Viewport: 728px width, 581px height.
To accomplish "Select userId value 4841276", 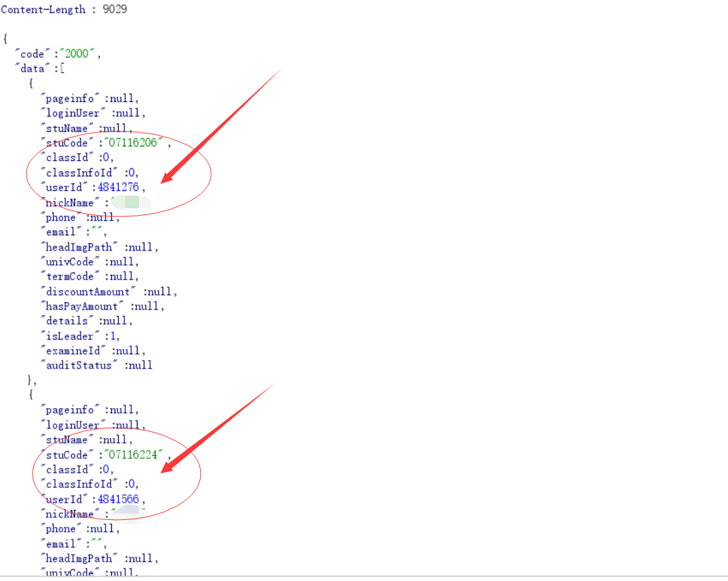I will point(118,187).
